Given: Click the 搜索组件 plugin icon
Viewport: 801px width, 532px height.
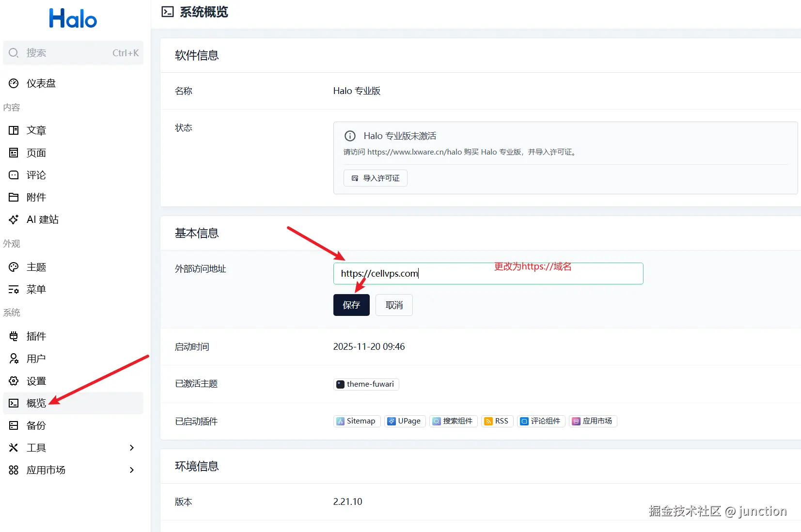Looking at the screenshot, I should click(x=437, y=421).
